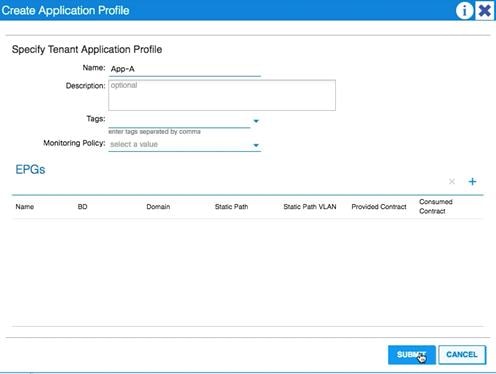Image resolution: width=496 pixels, height=374 pixels.
Task: Click into the Tags input field
Action: [x=179, y=121]
